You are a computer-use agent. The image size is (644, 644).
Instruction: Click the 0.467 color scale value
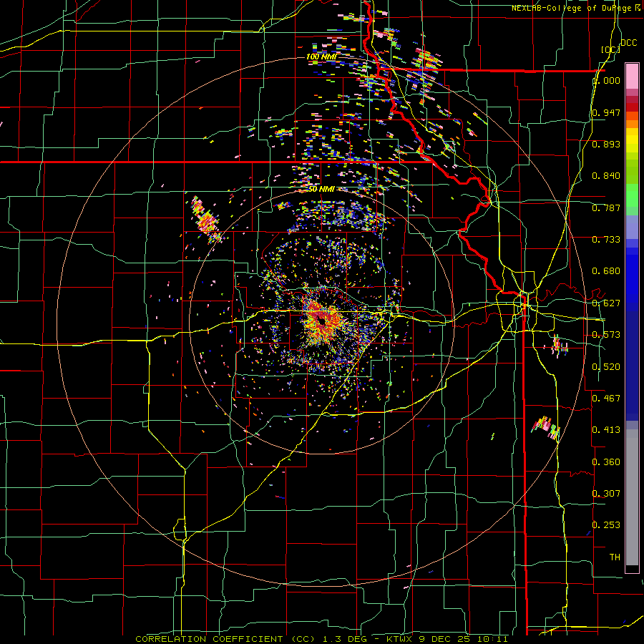pos(606,399)
